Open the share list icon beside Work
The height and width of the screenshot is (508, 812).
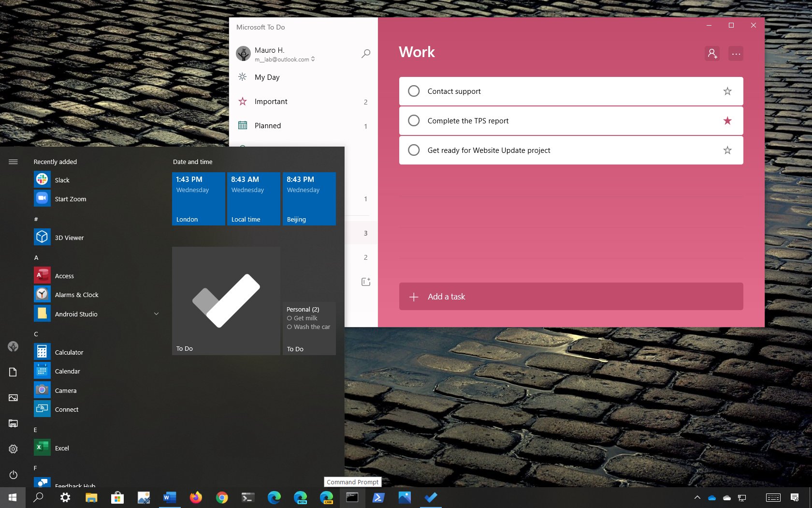712,54
